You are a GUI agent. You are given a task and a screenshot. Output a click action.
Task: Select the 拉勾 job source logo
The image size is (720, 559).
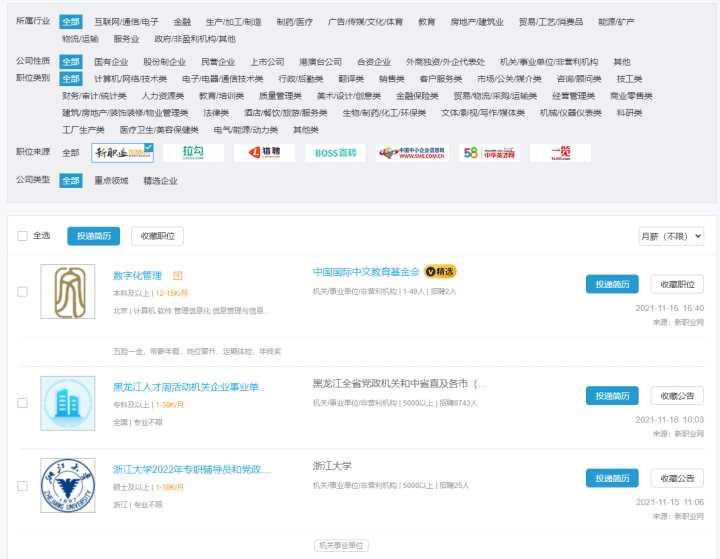click(x=193, y=152)
